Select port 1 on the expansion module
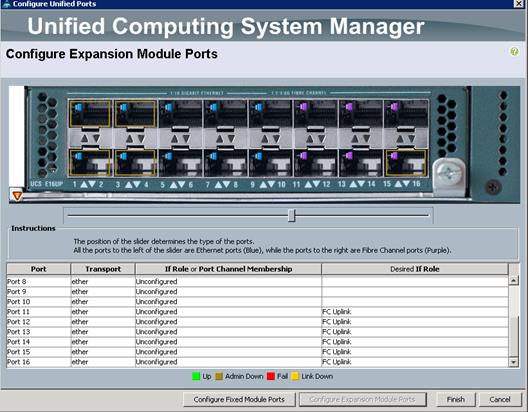528x412 pixels. point(90,113)
